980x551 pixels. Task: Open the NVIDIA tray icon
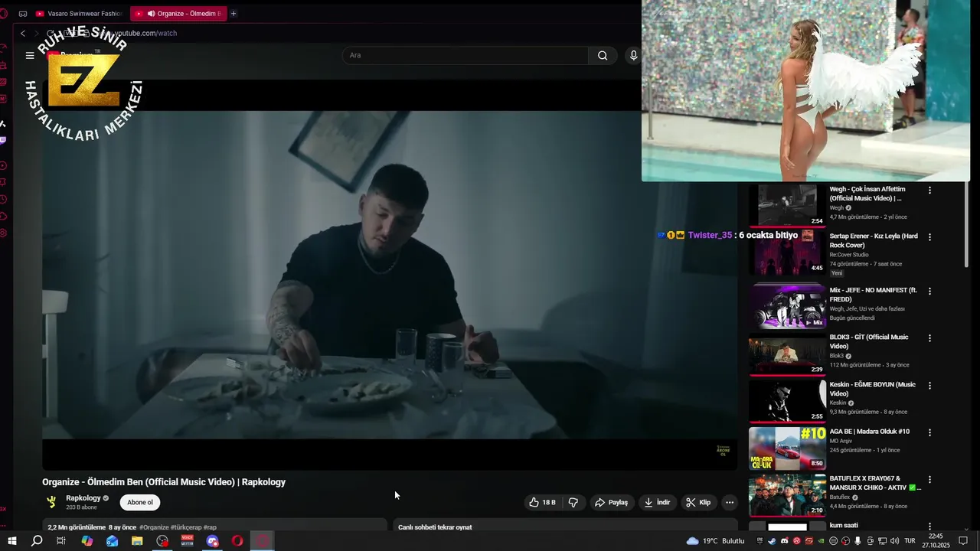coord(821,541)
